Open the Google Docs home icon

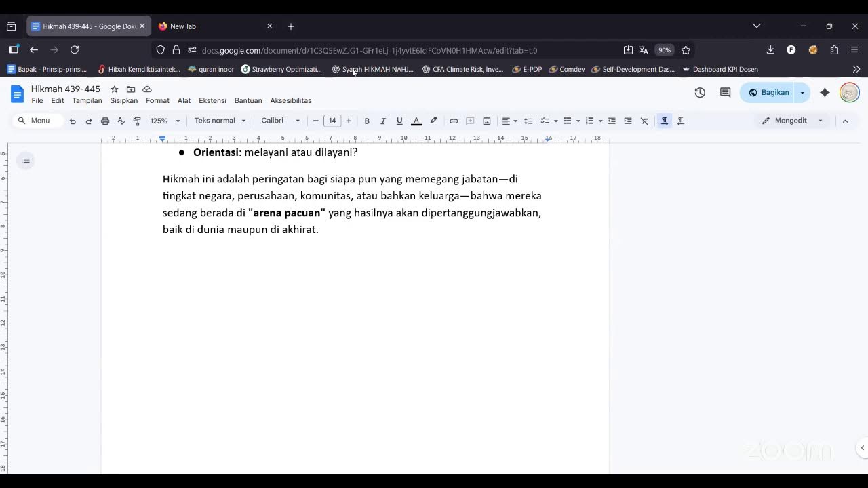point(17,94)
